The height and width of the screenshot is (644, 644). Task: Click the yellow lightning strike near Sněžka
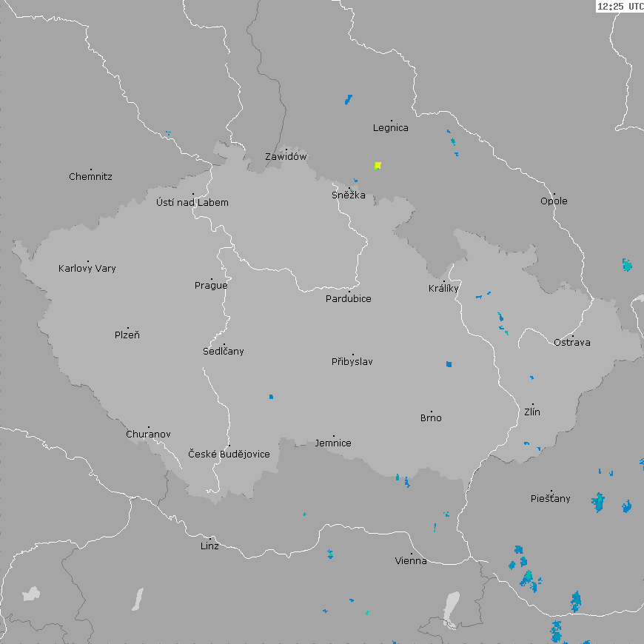click(x=378, y=166)
